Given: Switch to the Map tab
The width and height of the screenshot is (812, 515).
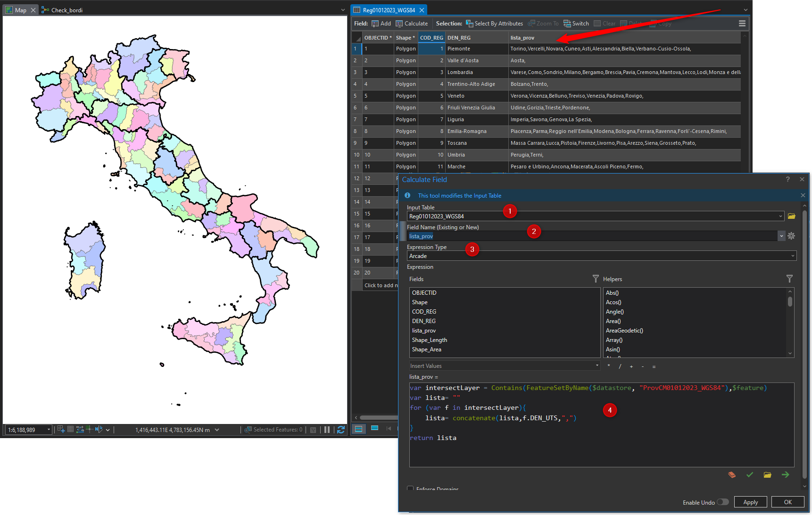Looking at the screenshot, I should (x=20, y=9).
